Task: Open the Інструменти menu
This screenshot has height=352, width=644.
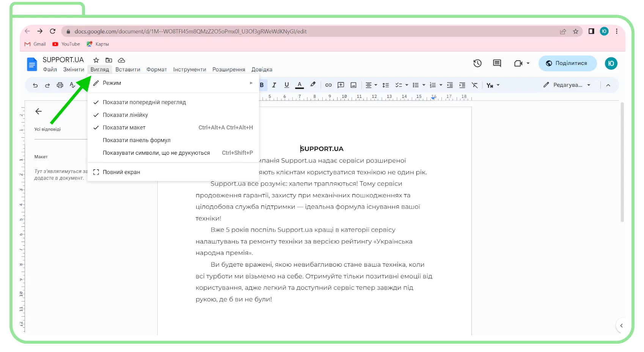Action: pos(190,69)
